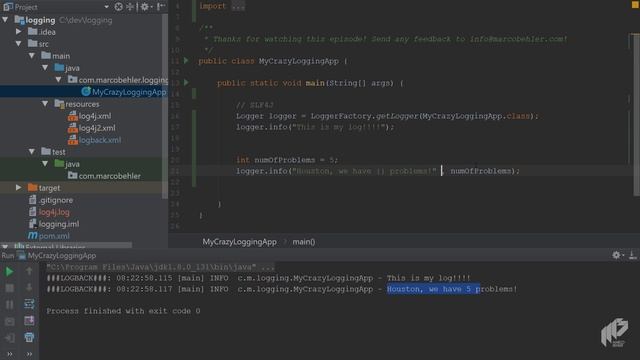The image size is (640, 360).
Task: Collapse the main folder
Action: (x=32, y=56)
